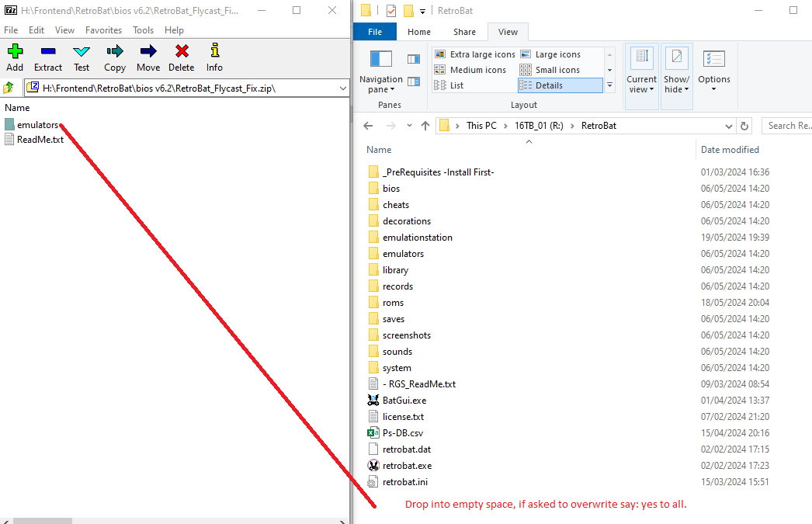The width and height of the screenshot is (812, 524).
Task: Open the Explorer address bar history dropdown
Action: [729, 126]
